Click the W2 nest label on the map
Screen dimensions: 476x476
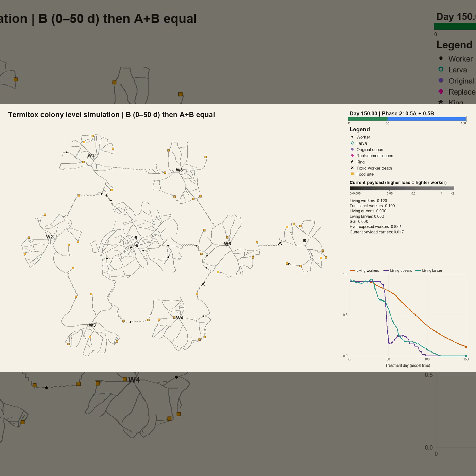coord(49,237)
